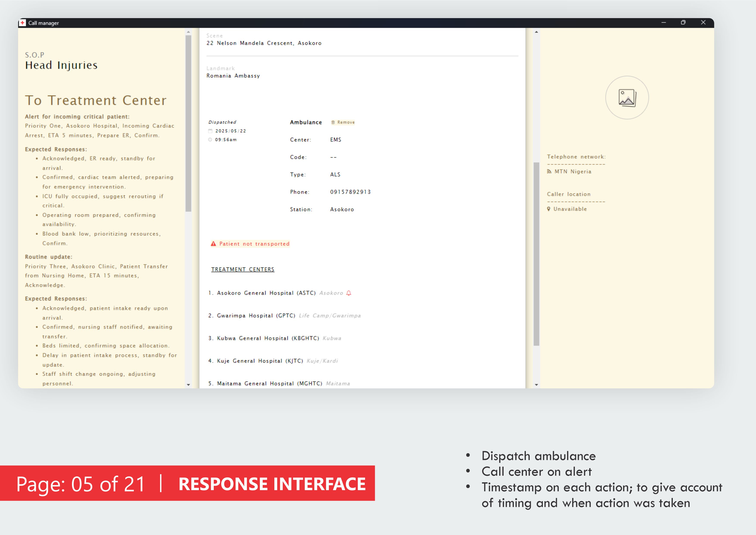Click the red cross Call manager app icon
The height and width of the screenshot is (535, 756).
pos(22,23)
